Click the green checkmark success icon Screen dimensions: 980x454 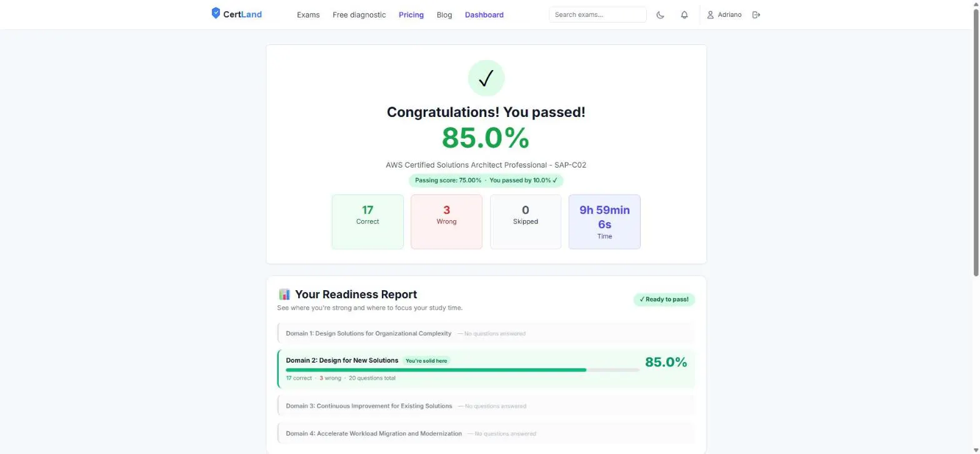pos(486,78)
